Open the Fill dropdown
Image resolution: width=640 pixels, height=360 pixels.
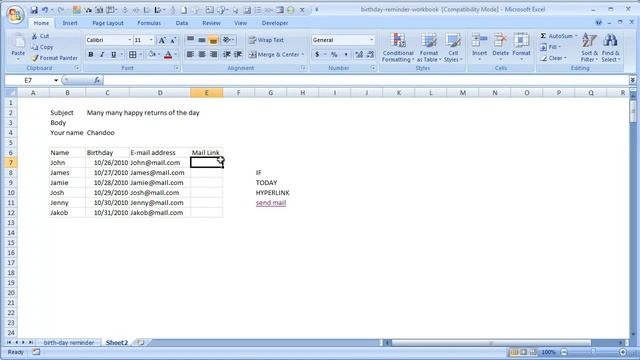pyautogui.click(x=550, y=47)
